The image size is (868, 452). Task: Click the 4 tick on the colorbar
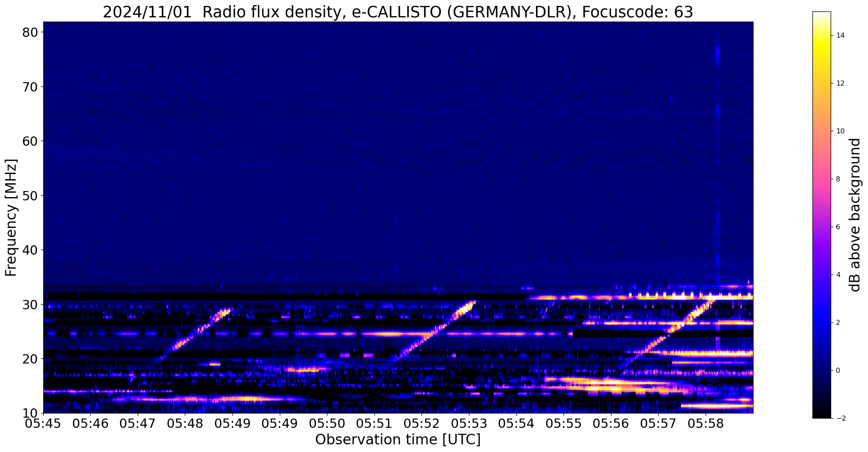point(838,275)
